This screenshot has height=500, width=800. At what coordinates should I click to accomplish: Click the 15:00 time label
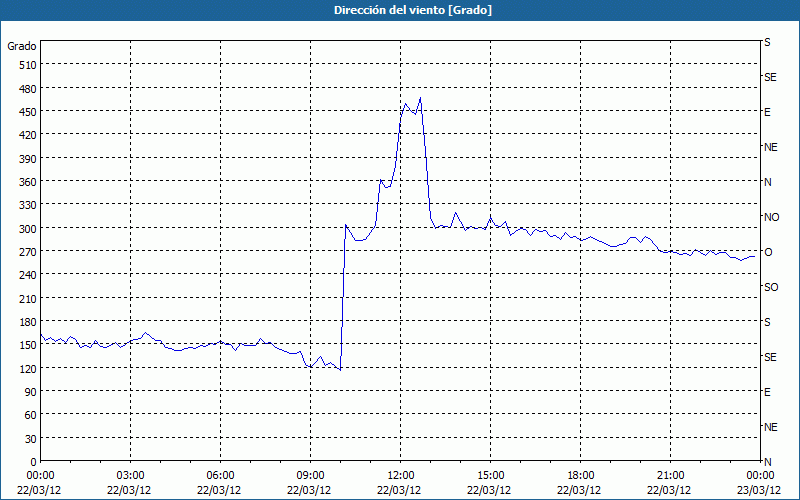[490, 476]
